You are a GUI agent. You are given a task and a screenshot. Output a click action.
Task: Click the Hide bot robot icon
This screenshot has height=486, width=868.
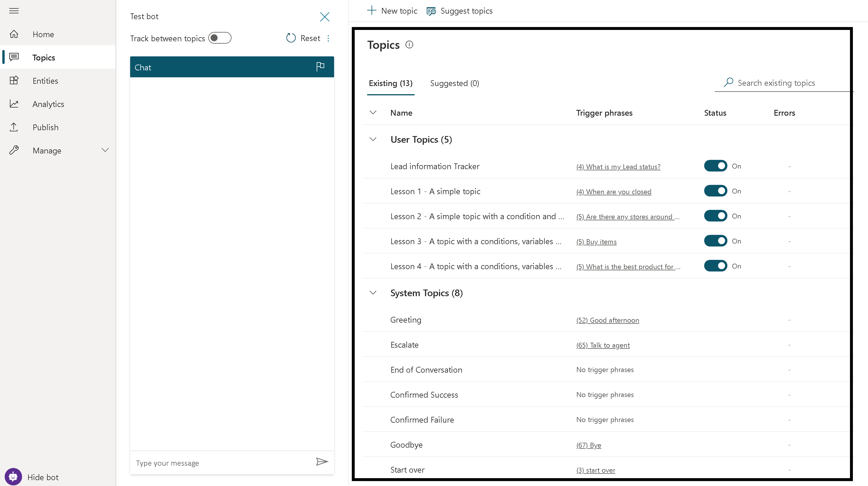coord(13,477)
